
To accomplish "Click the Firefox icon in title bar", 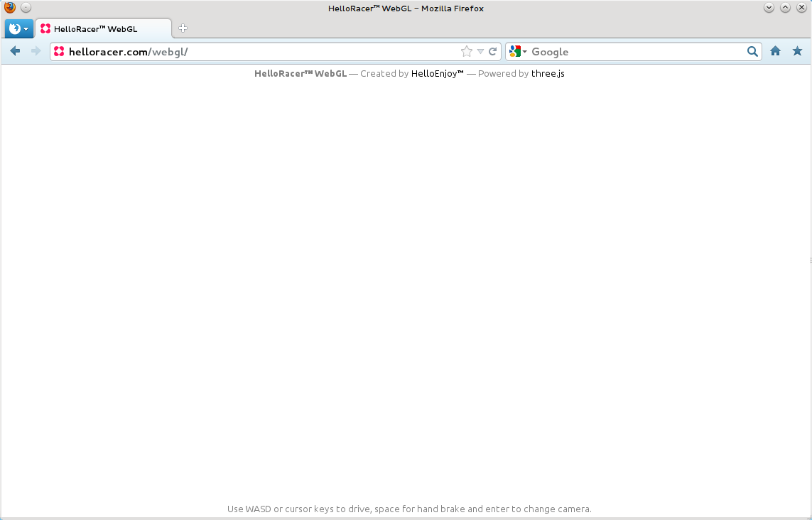I will (10, 8).
